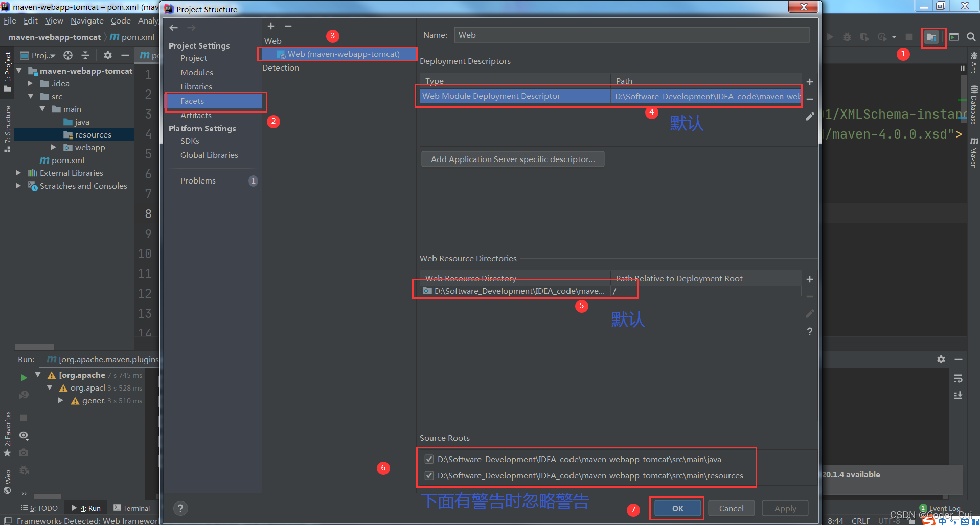This screenshot has width=980, height=525.
Task: Click the layout icon next to search in toolbar
Action: (954, 37)
